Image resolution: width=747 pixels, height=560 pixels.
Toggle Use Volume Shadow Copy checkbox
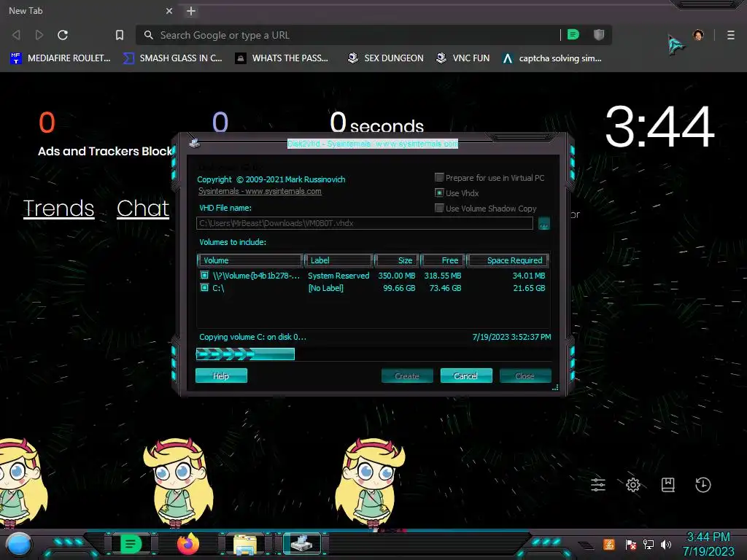439,208
